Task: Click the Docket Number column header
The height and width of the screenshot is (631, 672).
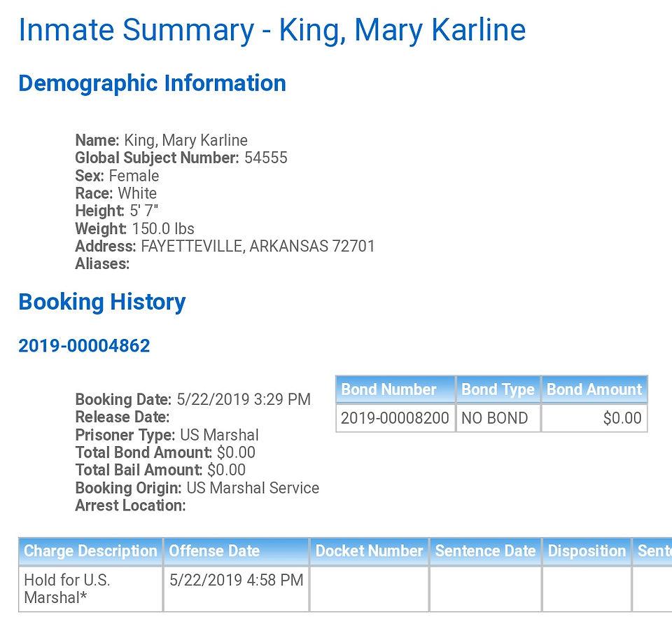Action: point(370,551)
